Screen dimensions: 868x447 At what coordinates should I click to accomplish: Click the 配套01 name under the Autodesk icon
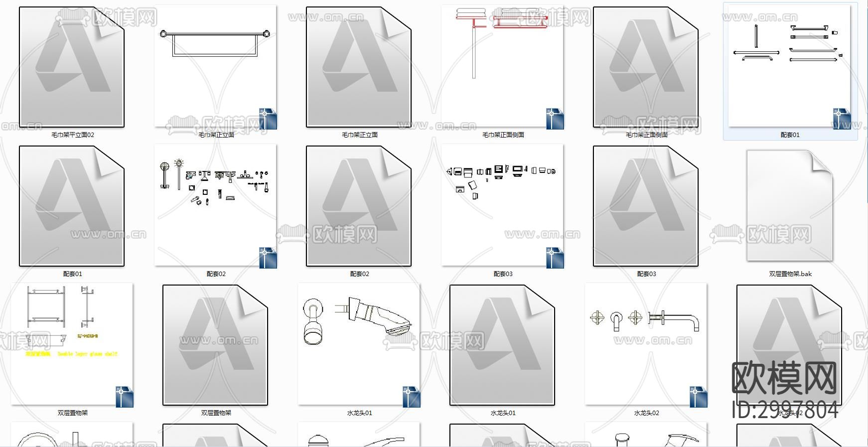(73, 274)
